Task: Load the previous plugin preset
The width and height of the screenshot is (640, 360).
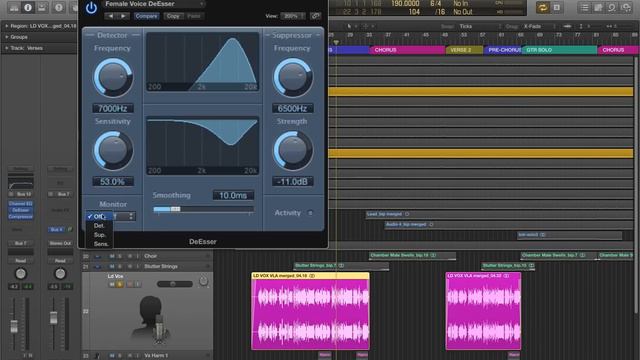Action: (111, 16)
